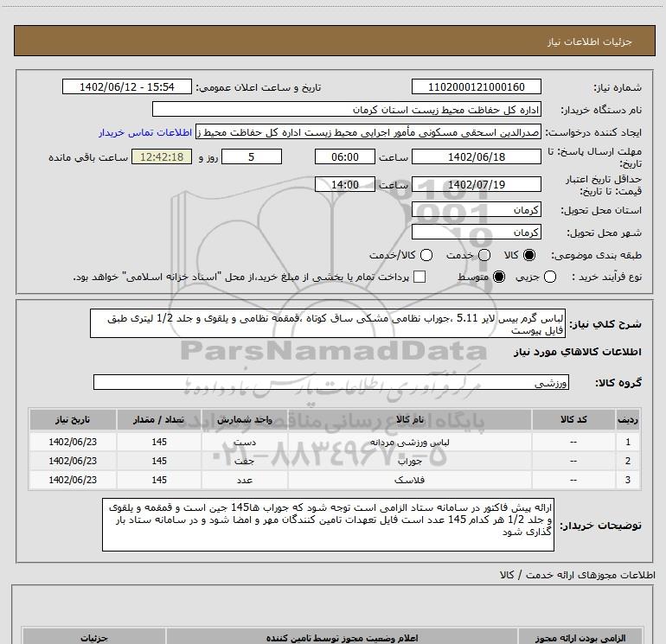Image resolution: width=666 pixels, height=644 pixels.
Task: Click the unit cell عدد
Action: click(x=245, y=480)
